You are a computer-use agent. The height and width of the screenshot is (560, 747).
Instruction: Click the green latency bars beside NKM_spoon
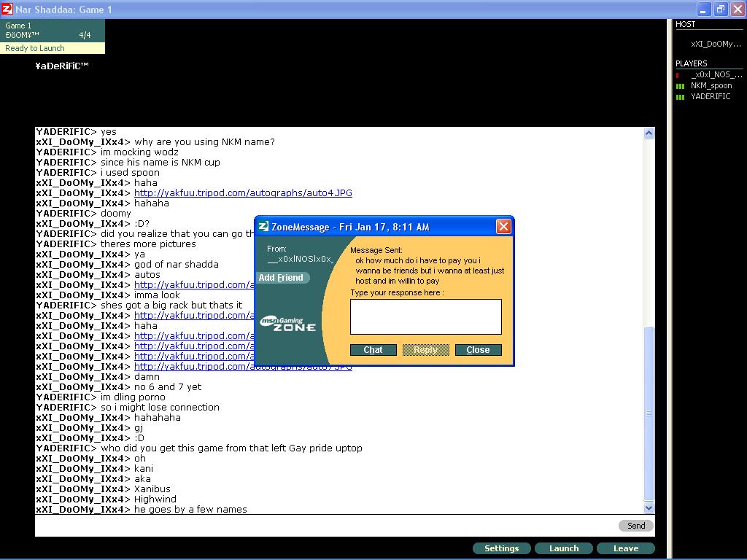coord(681,86)
